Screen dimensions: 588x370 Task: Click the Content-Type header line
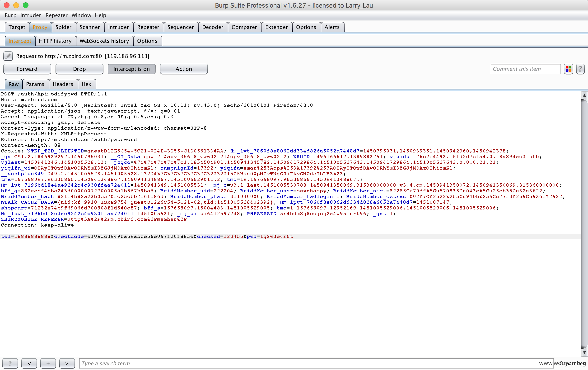click(103, 128)
